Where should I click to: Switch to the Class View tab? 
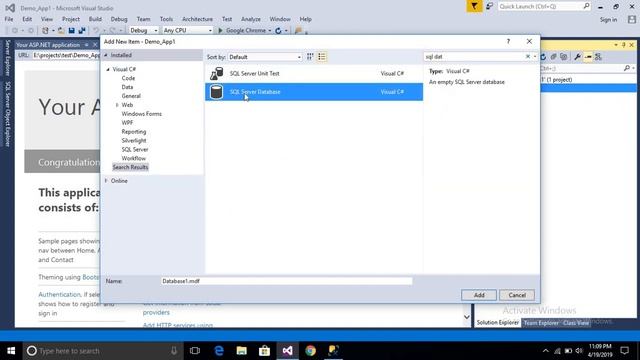tap(576, 323)
